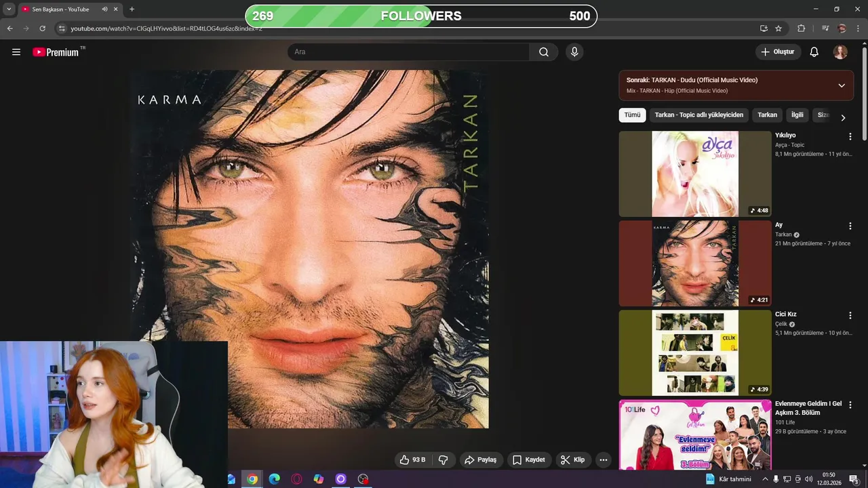Open the Ay Tarkan video thumbnail
The height and width of the screenshot is (488, 868).
[695, 263]
